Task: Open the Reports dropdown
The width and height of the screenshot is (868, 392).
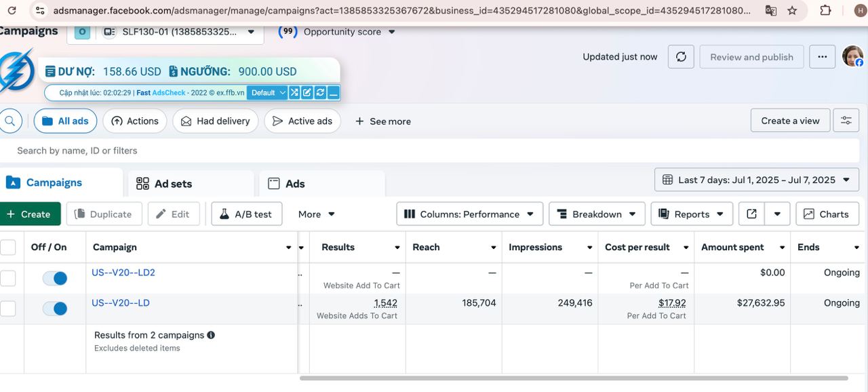Action: [x=692, y=214]
